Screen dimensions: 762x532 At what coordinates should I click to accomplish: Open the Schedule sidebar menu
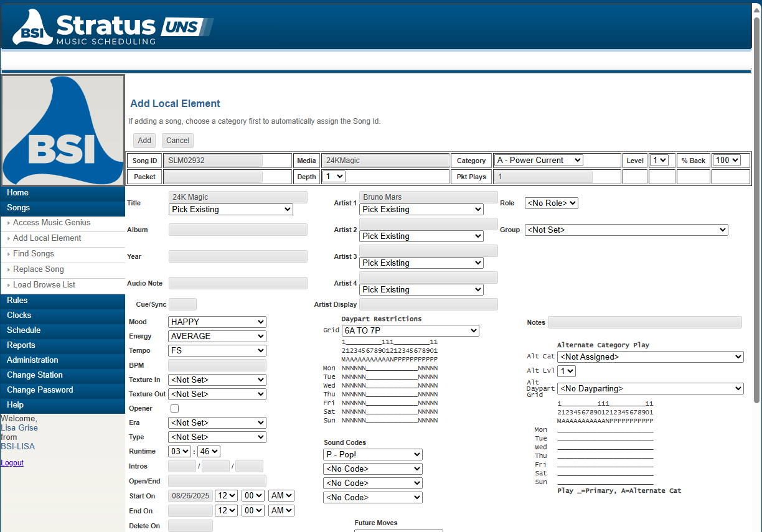[63, 330]
